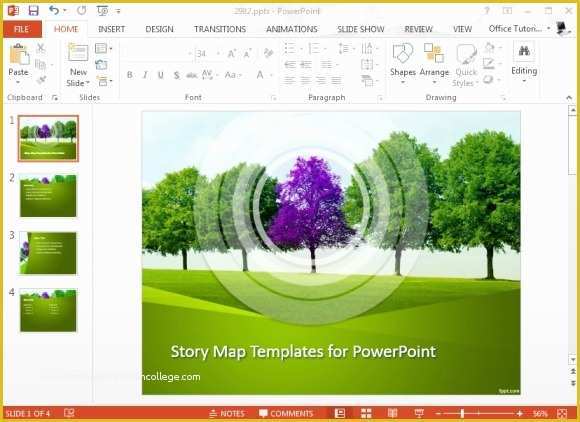Open the Character Spacing AV dropdown
The height and width of the screenshot is (422, 580).
[210, 75]
